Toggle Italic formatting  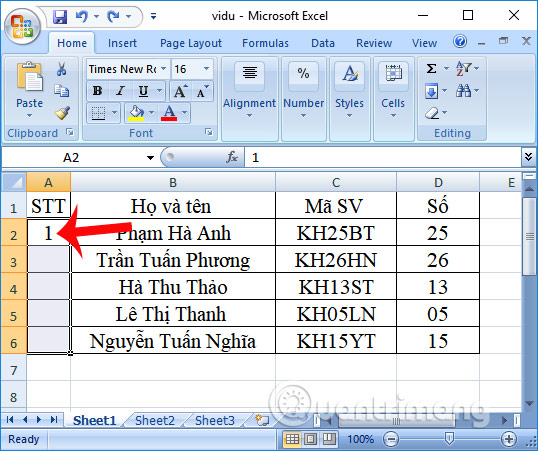coord(120,91)
